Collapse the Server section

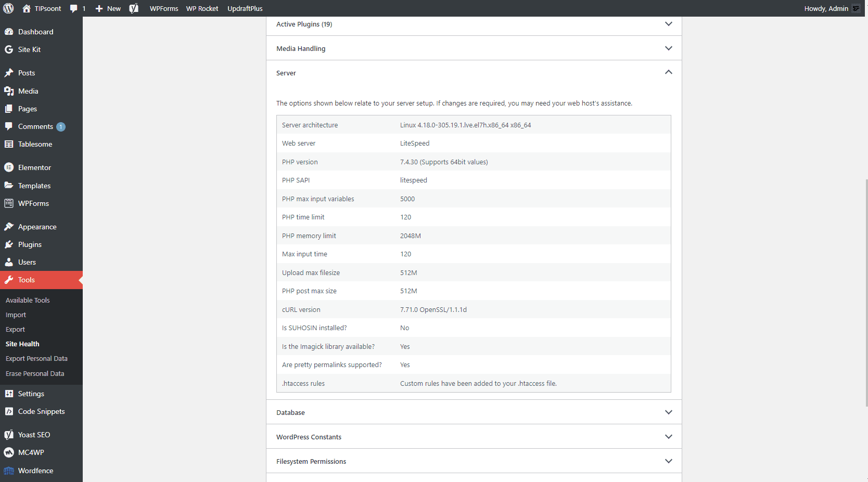[x=474, y=73]
